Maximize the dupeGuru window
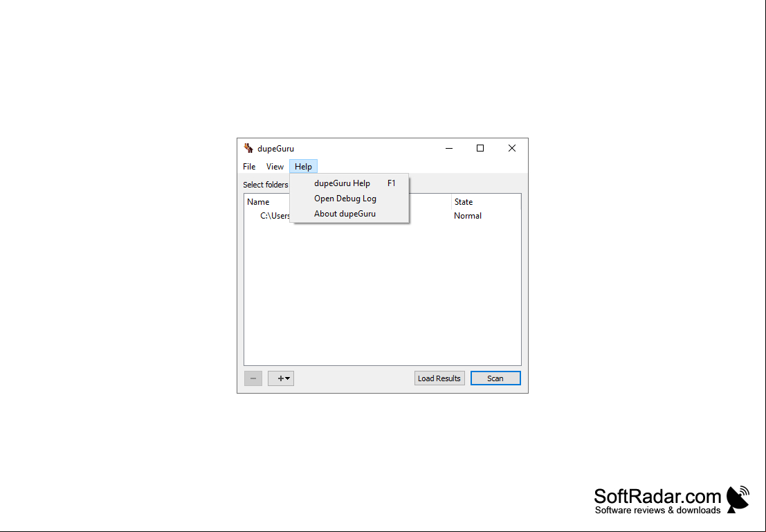Viewport: 766px width, 532px height. (x=480, y=148)
